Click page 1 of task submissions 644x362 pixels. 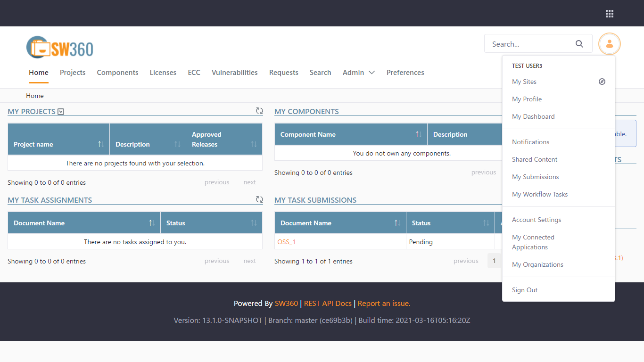pos(494,261)
